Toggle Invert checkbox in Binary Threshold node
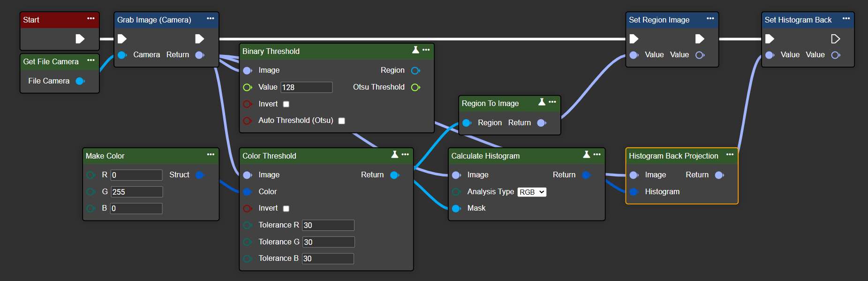This screenshot has width=868, height=281. [286, 104]
